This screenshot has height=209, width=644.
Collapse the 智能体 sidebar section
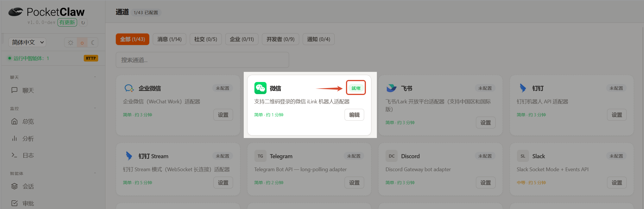95,173
